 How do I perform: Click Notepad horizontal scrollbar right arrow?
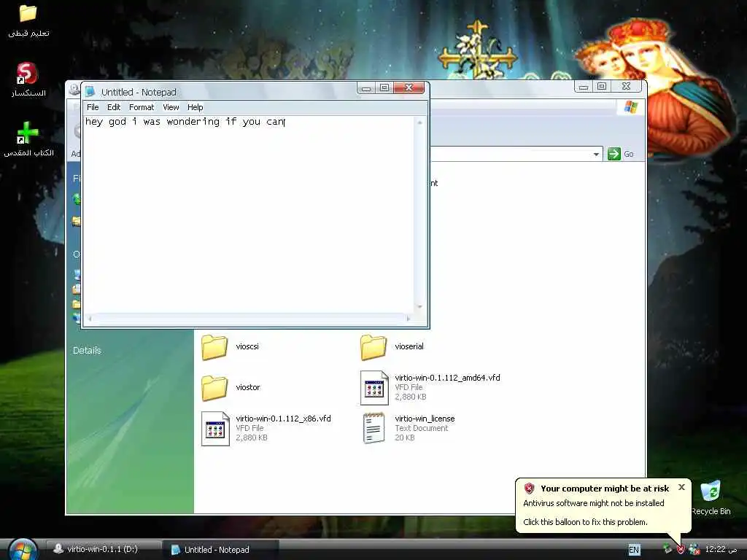pyautogui.click(x=409, y=319)
